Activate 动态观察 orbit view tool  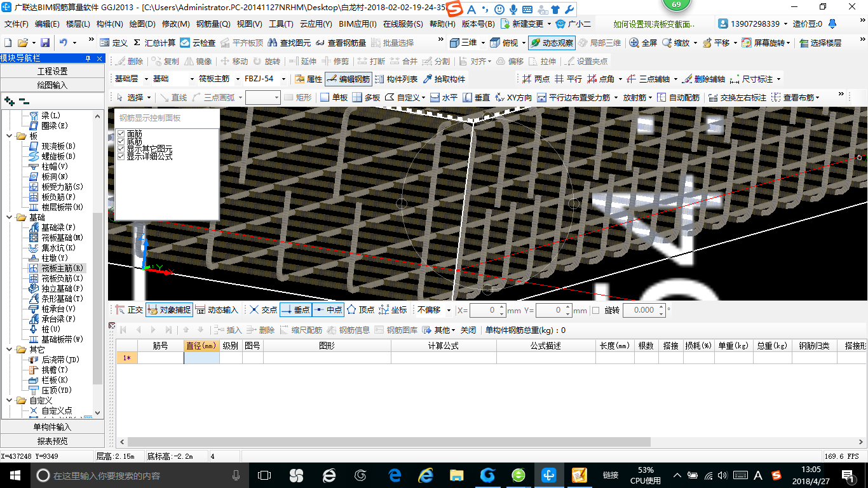click(552, 43)
